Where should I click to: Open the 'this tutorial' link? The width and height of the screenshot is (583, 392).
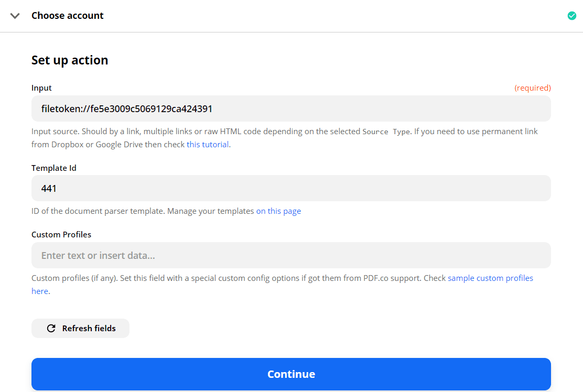pos(208,145)
